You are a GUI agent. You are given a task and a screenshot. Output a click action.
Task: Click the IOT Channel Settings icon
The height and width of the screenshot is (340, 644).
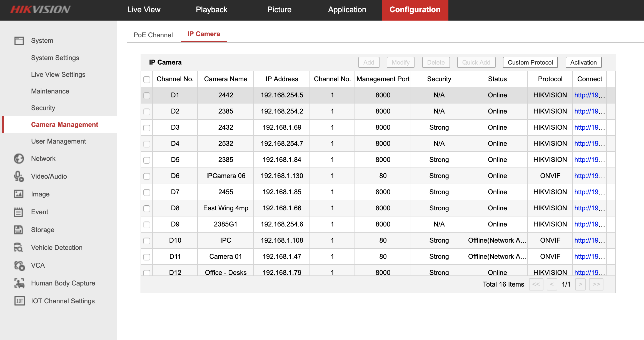point(19,301)
